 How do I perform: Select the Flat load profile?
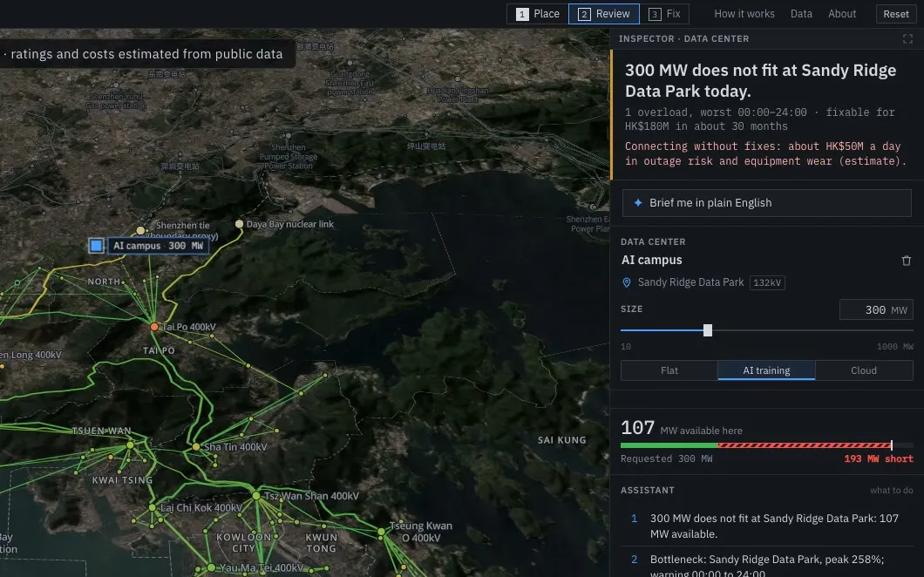(x=669, y=370)
